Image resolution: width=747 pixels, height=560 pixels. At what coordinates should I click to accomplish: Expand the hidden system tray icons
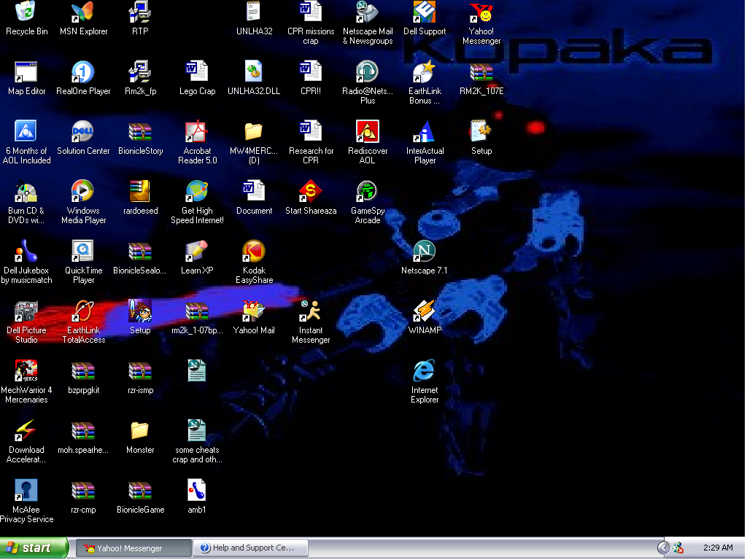(x=662, y=547)
